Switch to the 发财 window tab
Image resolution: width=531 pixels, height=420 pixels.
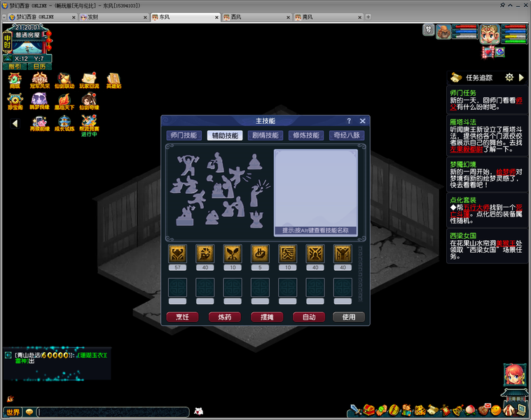coord(113,17)
